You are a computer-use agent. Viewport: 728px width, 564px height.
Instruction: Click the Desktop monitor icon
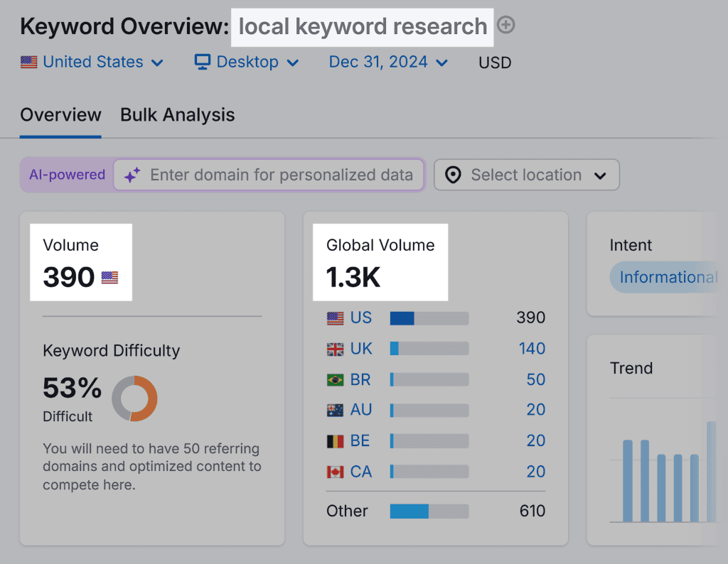(x=203, y=62)
